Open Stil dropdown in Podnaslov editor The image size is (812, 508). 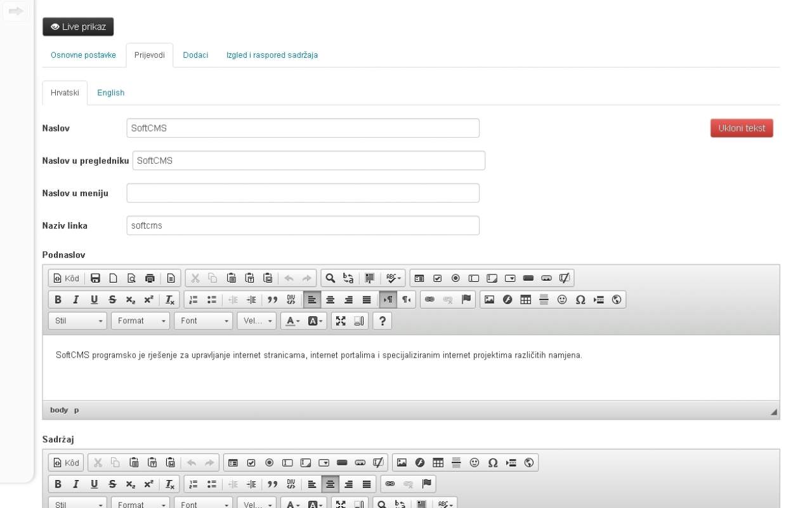pos(77,321)
